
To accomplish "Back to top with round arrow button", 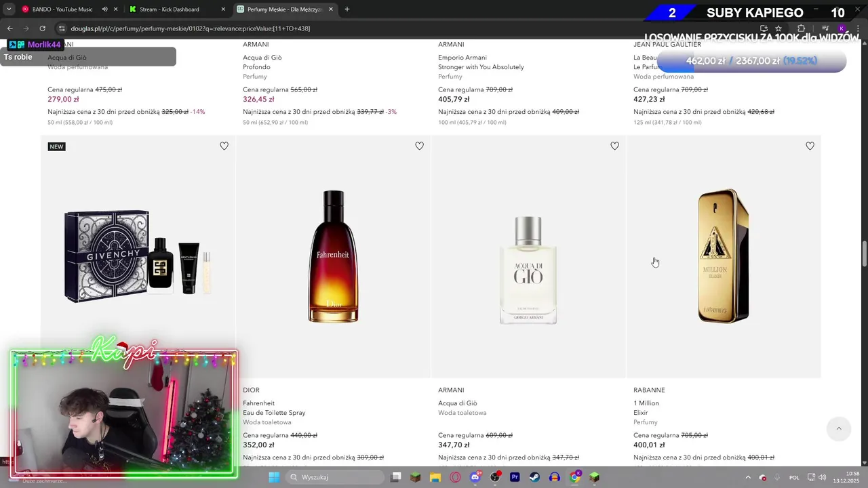I will pyautogui.click(x=839, y=428).
